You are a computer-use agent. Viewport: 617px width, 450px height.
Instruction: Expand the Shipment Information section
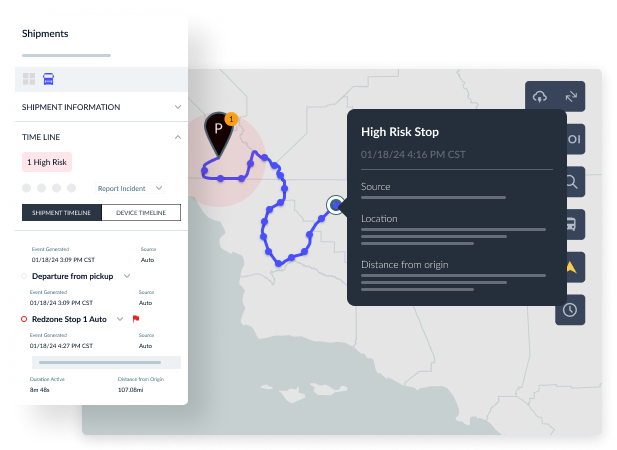tap(177, 107)
